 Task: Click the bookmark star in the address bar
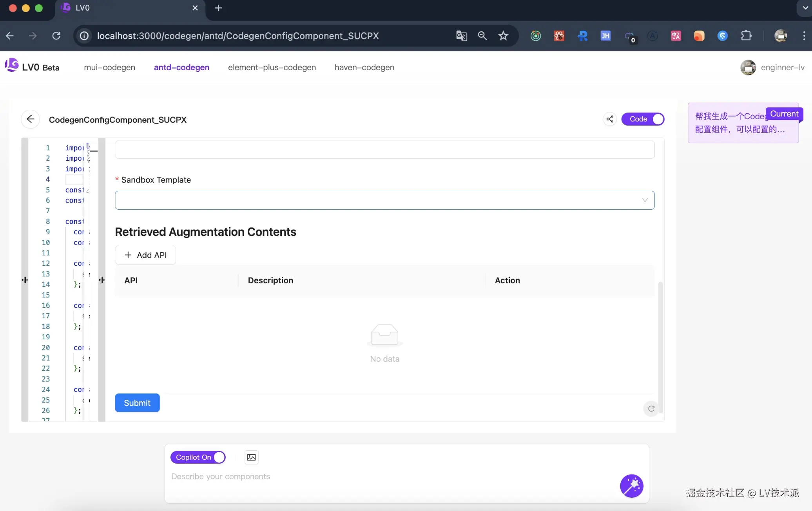pos(503,36)
